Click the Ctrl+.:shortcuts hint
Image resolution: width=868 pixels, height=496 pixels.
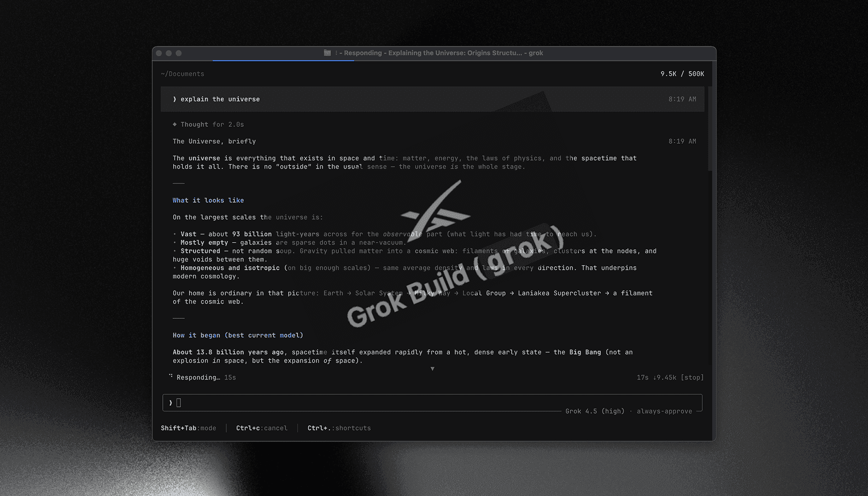click(339, 428)
